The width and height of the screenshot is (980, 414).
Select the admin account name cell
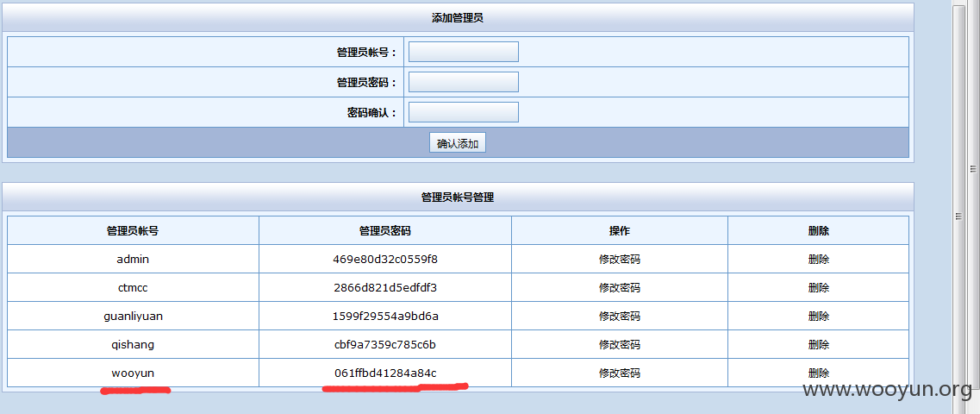133,259
